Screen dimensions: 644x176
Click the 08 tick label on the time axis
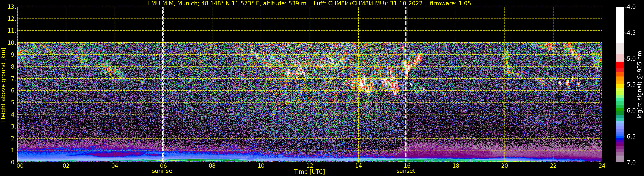[212, 166]
